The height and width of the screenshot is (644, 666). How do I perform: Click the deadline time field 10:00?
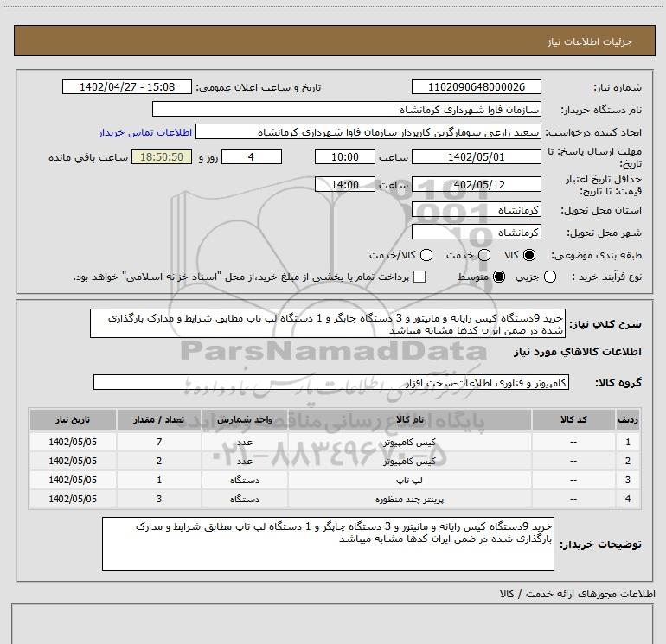click(345, 157)
